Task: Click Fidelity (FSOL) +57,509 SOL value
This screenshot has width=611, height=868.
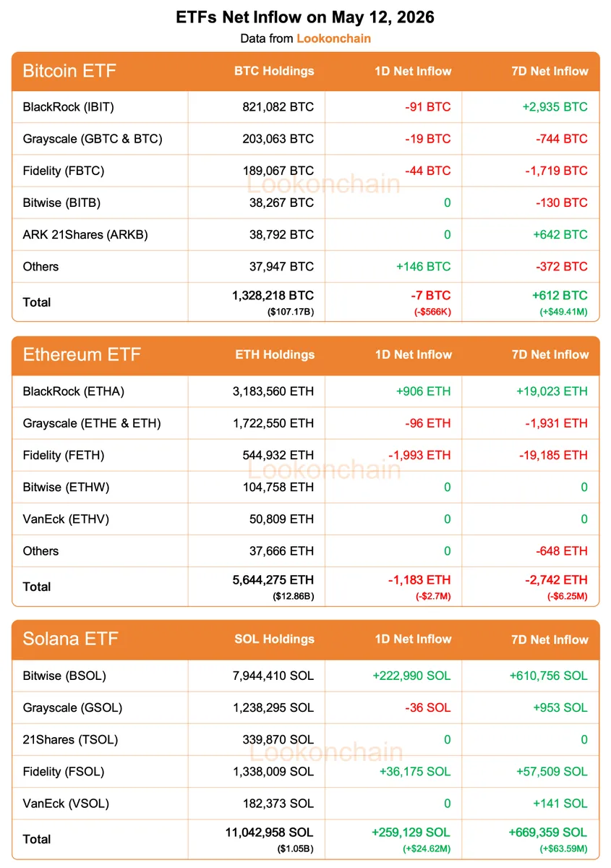Action: (x=552, y=771)
